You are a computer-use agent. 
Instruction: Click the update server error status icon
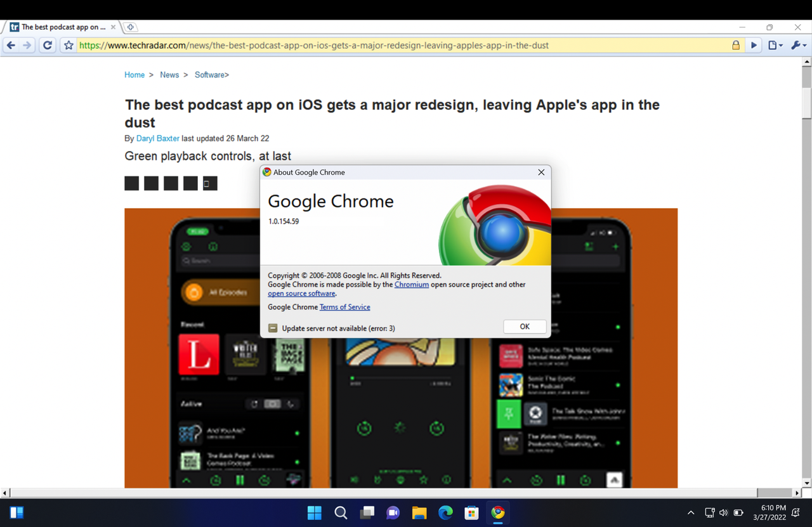(273, 328)
